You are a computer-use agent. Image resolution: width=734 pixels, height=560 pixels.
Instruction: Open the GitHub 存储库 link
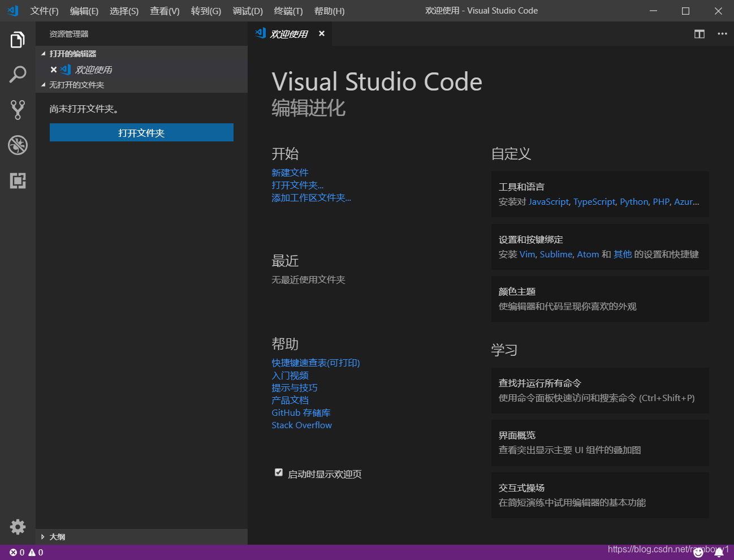pyautogui.click(x=301, y=412)
